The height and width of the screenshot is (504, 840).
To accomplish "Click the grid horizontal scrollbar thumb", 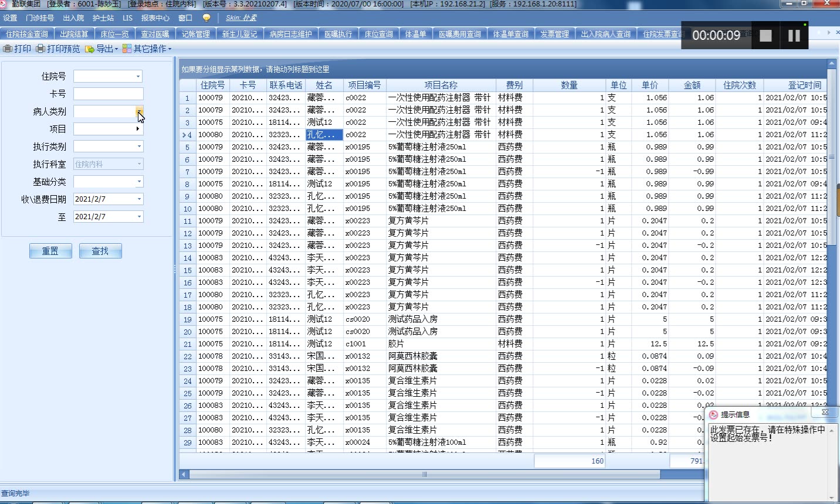I will (424, 474).
